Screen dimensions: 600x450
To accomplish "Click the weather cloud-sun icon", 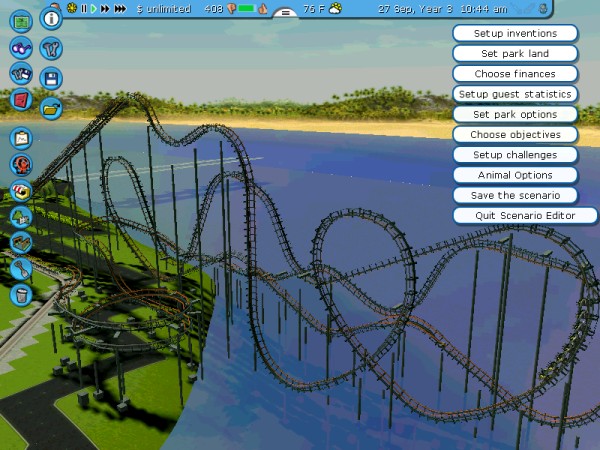I will pos(335,8).
